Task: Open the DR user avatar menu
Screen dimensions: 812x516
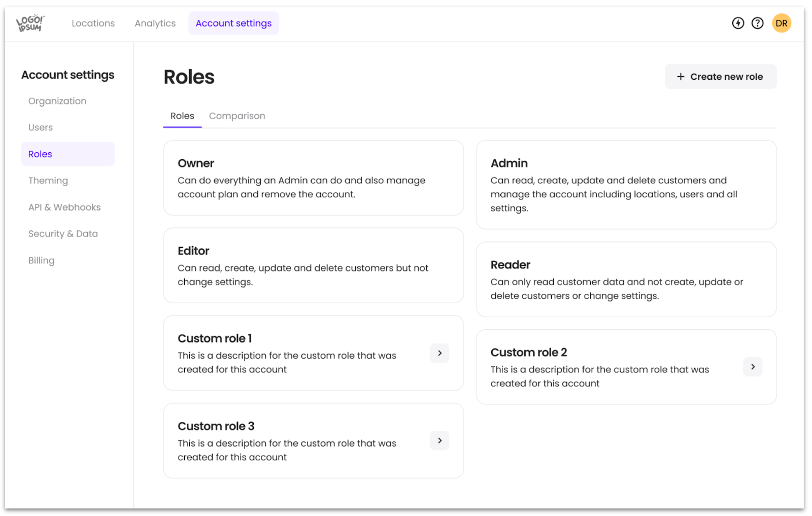Action: click(781, 23)
